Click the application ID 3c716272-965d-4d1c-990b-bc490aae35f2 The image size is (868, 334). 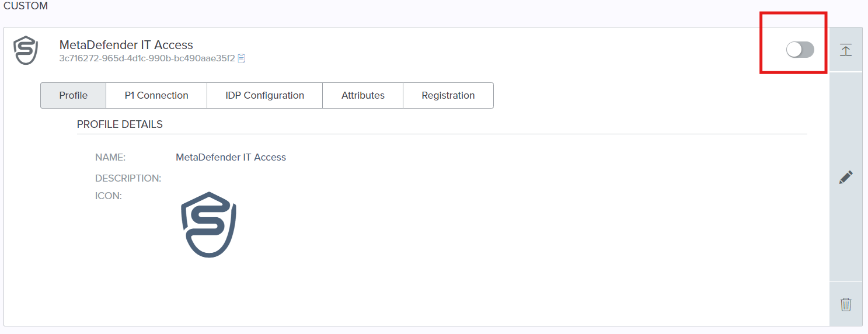tap(147, 58)
